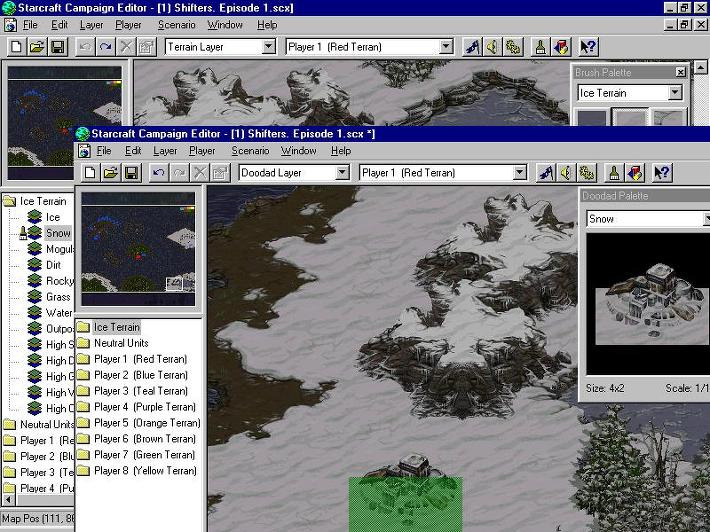The width and height of the screenshot is (710, 532).
Task: Click Undo icon in back editor toolbar
Action: point(85,47)
